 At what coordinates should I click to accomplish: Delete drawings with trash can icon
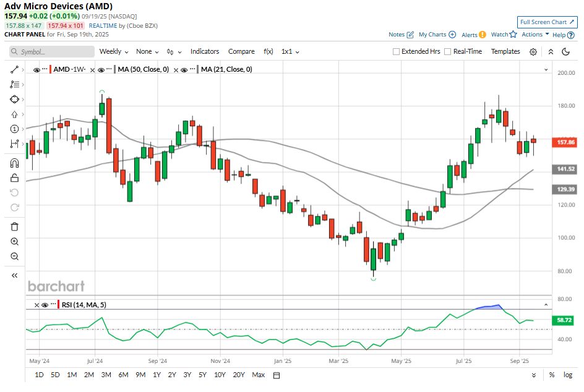(x=14, y=227)
